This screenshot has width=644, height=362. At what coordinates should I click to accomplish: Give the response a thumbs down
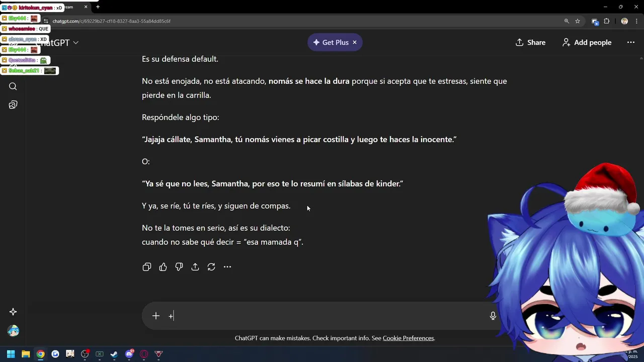pyautogui.click(x=179, y=267)
